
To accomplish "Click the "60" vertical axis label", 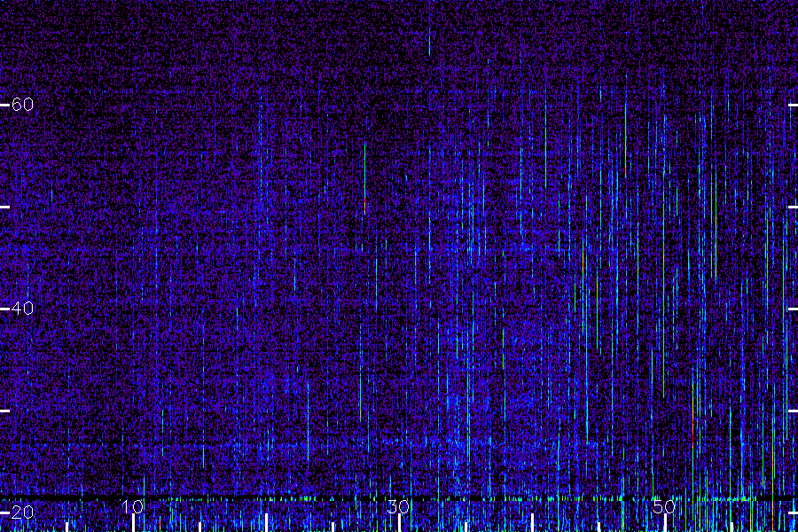I will (22, 105).
